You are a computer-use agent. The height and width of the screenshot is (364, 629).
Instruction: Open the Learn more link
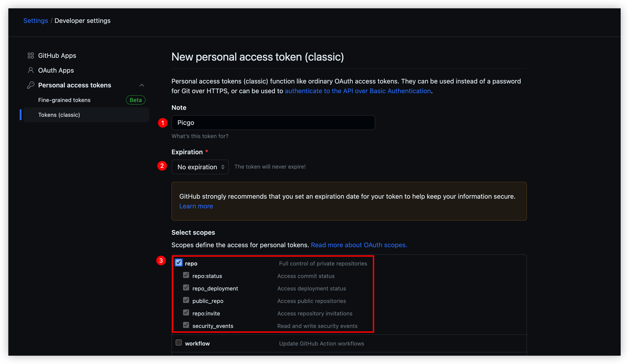[196, 206]
